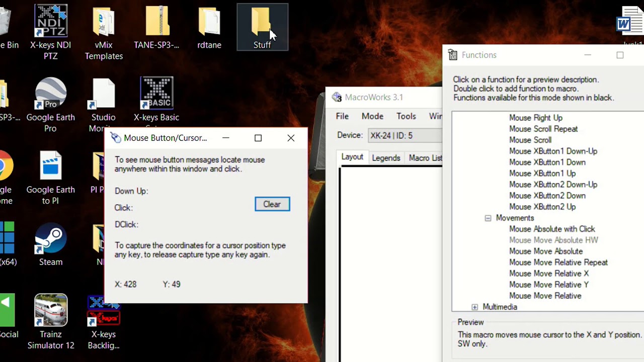Select Mouse Right Up function
The width and height of the screenshot is (644, 362).
(536, 118)
